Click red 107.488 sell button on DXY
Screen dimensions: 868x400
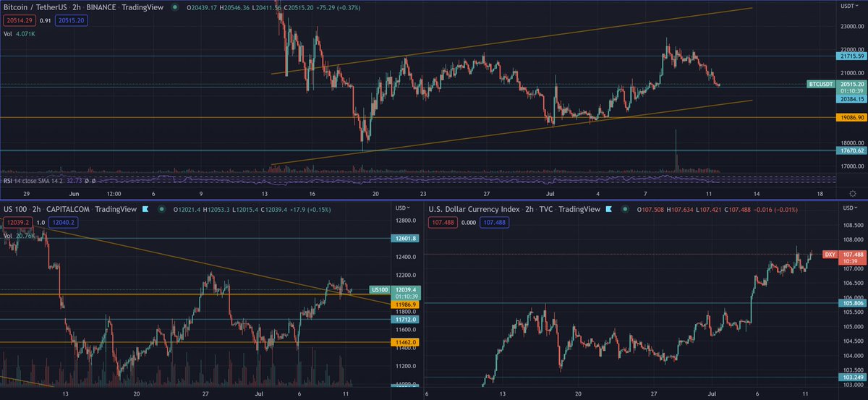click(x=443, y=223)
